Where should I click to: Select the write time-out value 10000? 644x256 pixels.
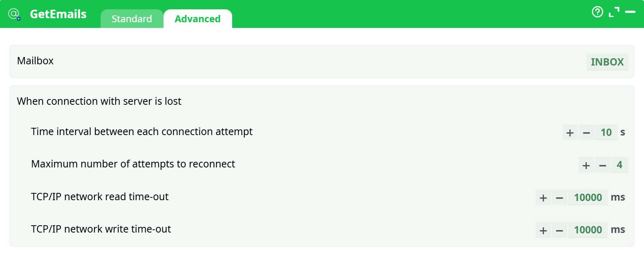587,230
